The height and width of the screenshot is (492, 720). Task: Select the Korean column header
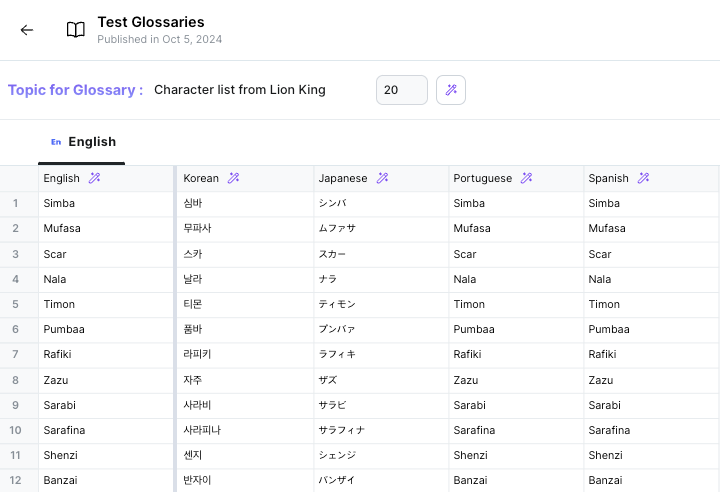coord(245,178)
